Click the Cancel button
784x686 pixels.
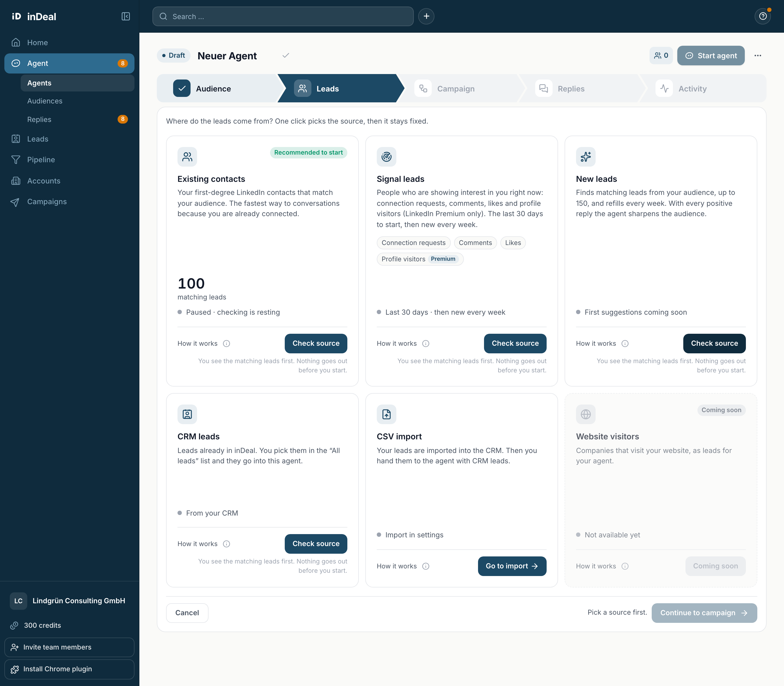pyautogui.click(x=187, y=613)
